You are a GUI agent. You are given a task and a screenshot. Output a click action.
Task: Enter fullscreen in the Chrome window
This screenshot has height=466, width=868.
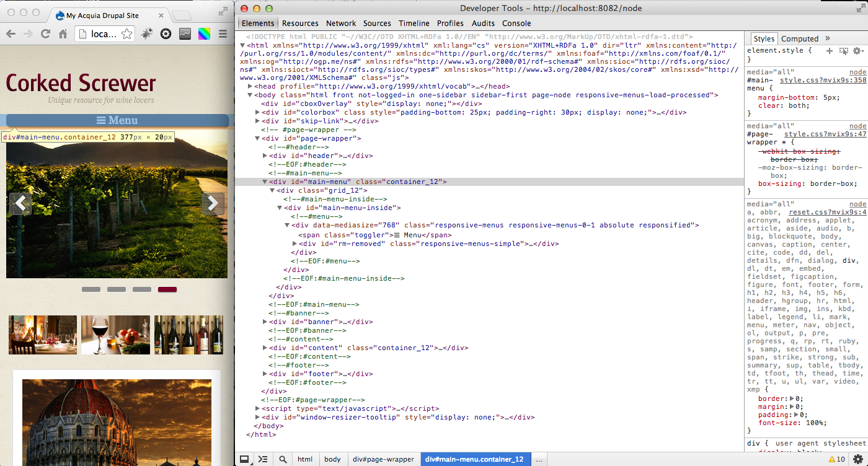(x=223, y=11)
